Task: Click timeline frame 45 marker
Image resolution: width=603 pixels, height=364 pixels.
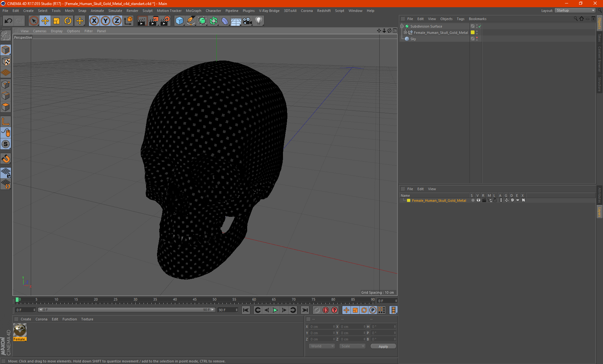Action: [x=195, y=300]
